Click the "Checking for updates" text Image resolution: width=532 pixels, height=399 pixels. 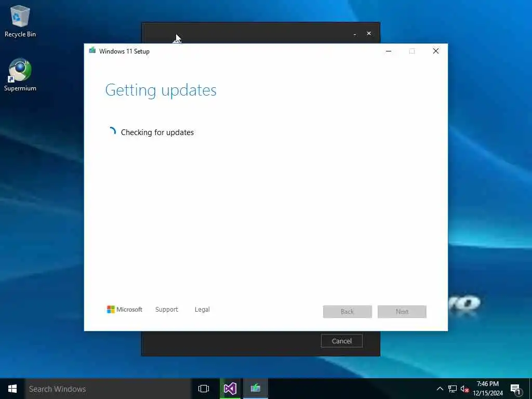point(157,132)
